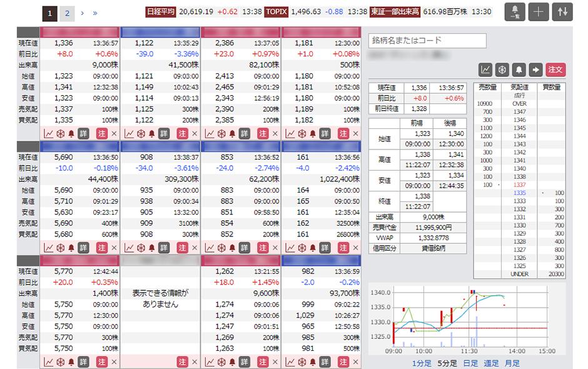Click hexagon icon on the 5,690 stock card
Image resolution: width=588 pixels, height=369 pixels.
pos(59,248)
